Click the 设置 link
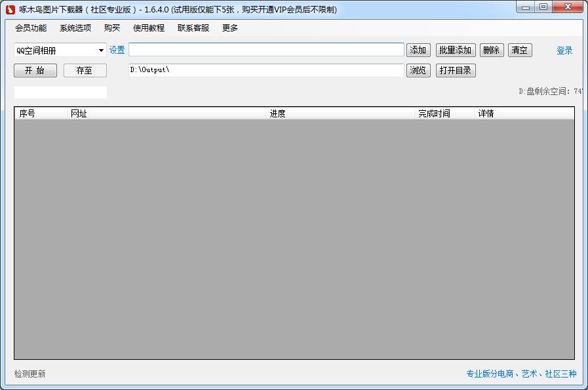The image size is (588, 390). [x=117, y=50]
